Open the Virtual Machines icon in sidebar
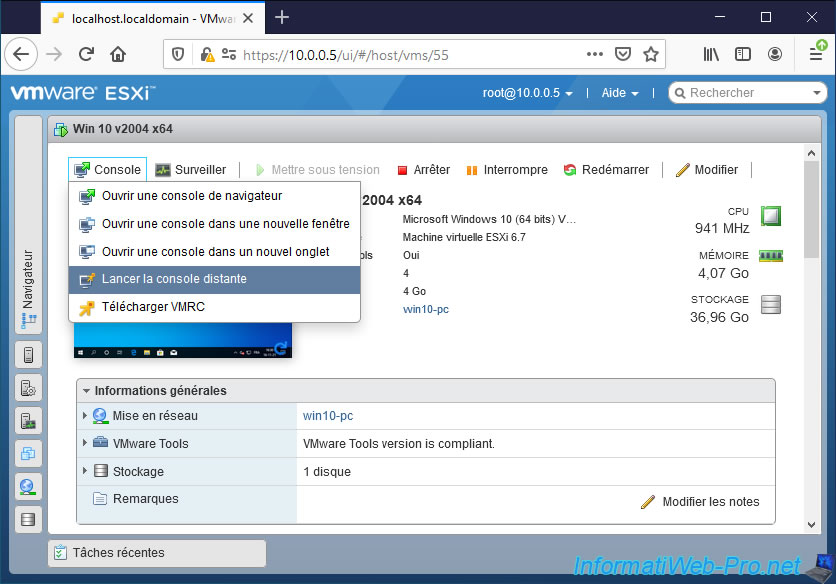Image resolution: width=836 pixels, height=584 pixels. point(28,454)
